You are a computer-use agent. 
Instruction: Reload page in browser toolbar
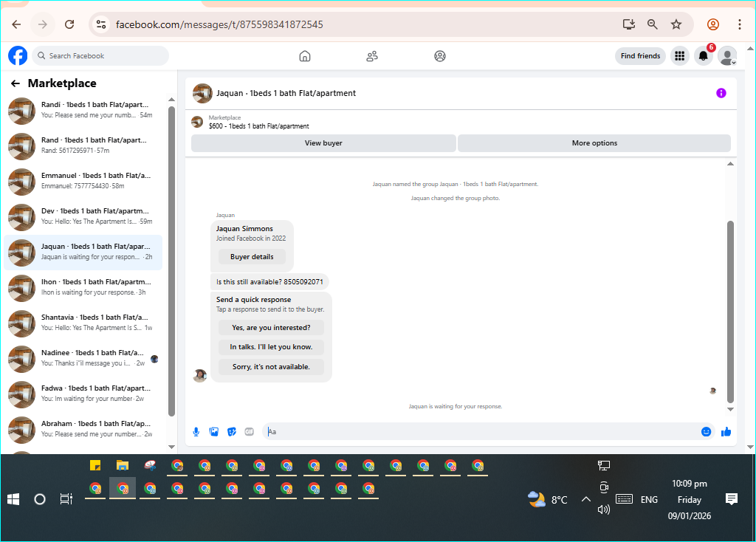[69, 24]
